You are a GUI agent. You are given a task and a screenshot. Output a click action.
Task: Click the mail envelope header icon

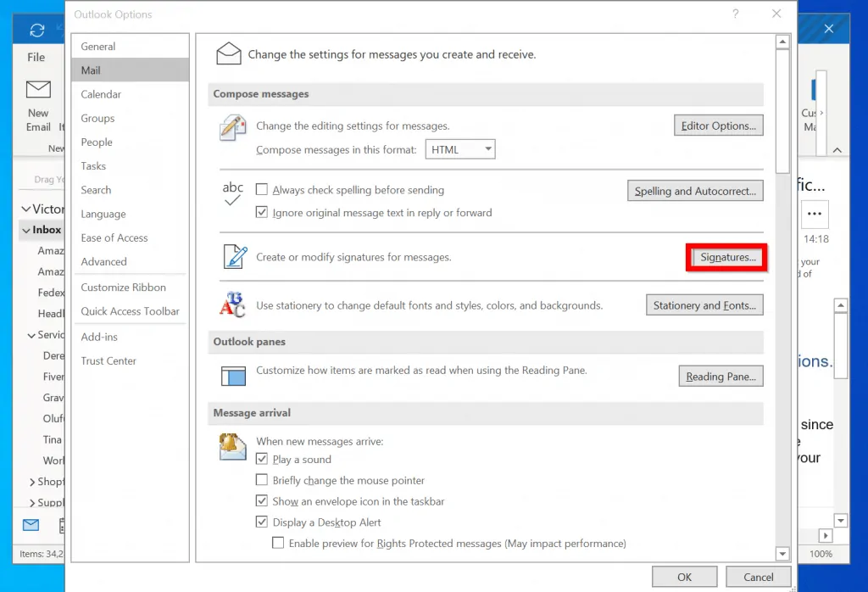pos(229,53)
